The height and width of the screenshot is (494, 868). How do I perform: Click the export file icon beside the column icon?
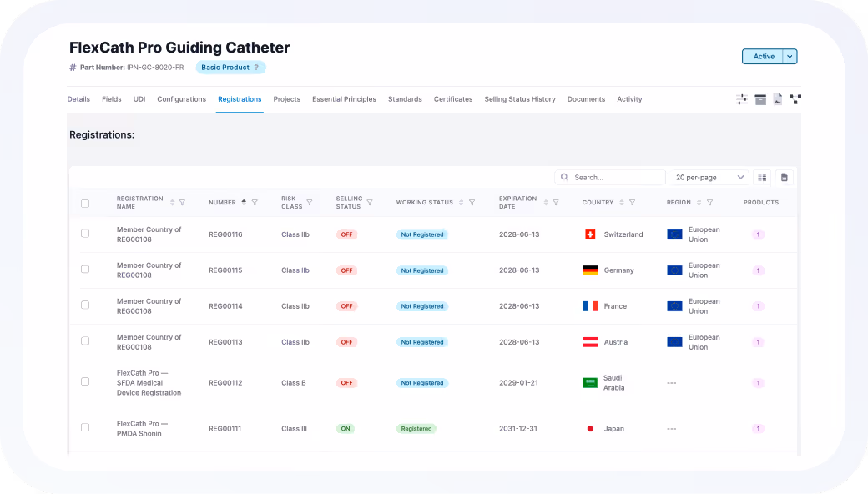(785, 177)
